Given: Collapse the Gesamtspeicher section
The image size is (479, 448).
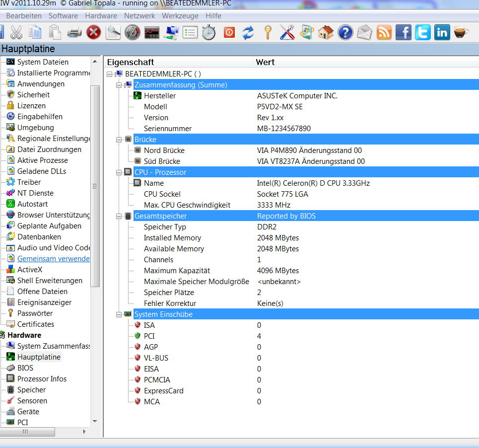Looking at the screenshot, I should pyautogui.click(x=119, y=216).
